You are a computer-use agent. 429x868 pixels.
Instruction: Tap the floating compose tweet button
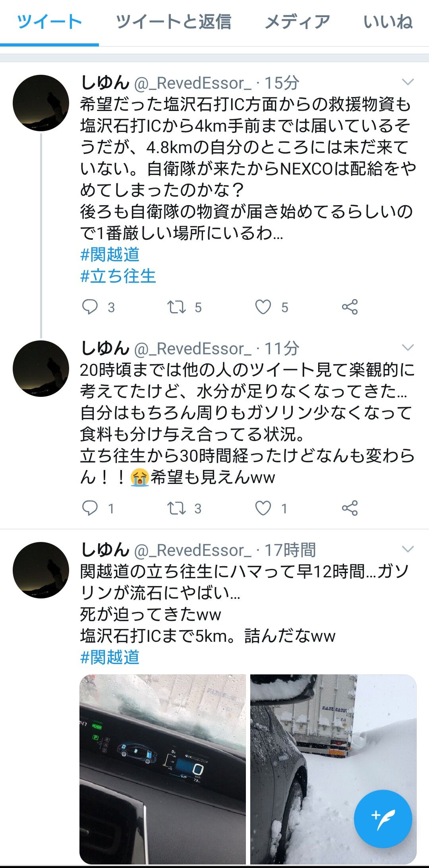383,819
